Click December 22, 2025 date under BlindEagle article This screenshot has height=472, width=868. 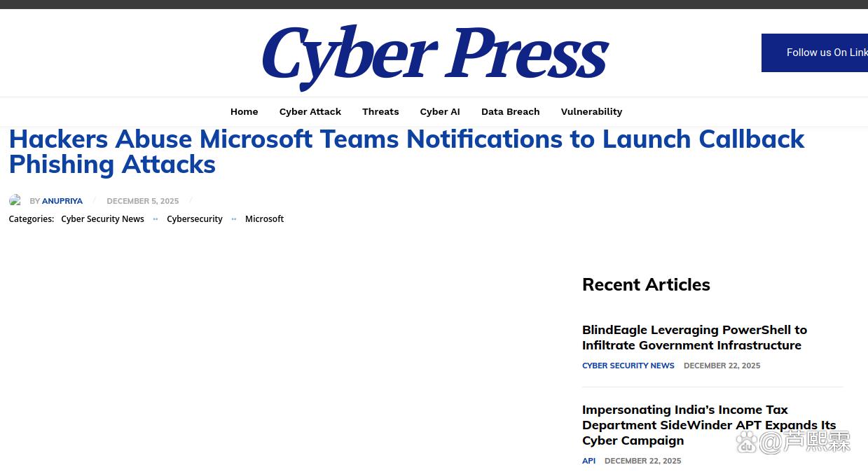pyautogui.click(x=722, y=366)
